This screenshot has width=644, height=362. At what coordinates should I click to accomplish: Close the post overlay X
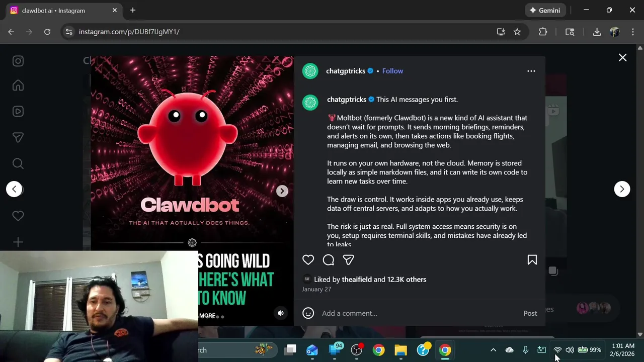(x=622, y=58)
